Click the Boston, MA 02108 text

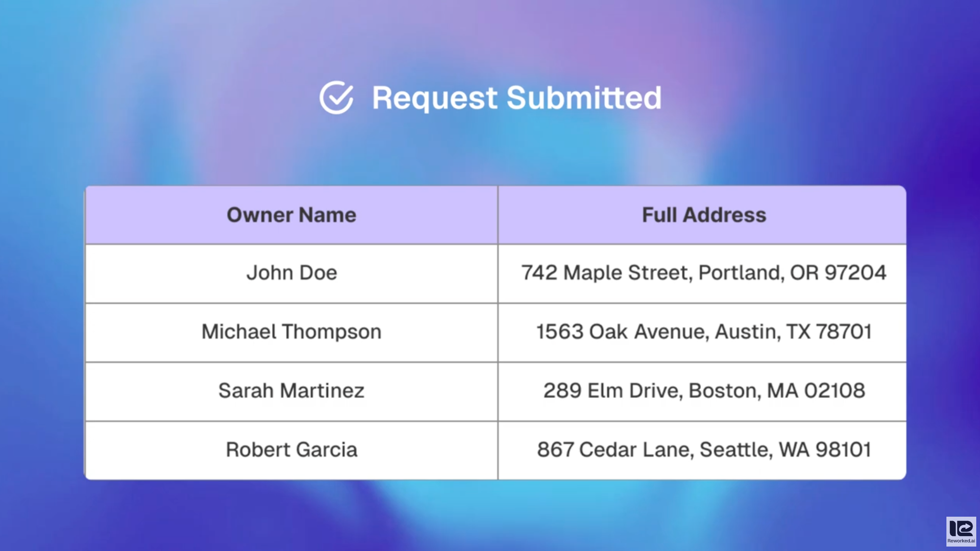[x=777, y=391]
